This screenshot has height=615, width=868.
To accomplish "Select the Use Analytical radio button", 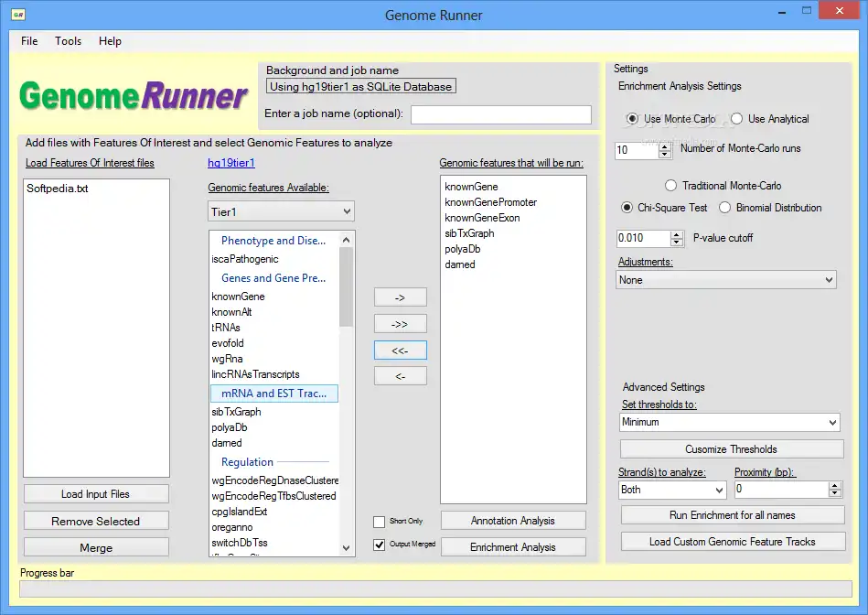I will [736, 119].
